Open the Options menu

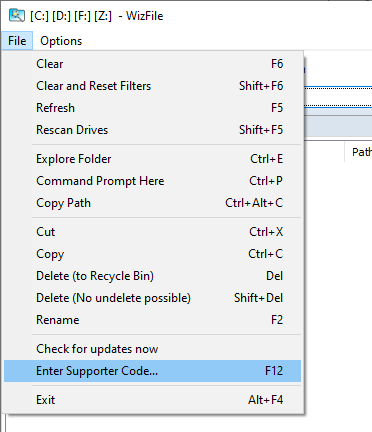tap(61, 41)
